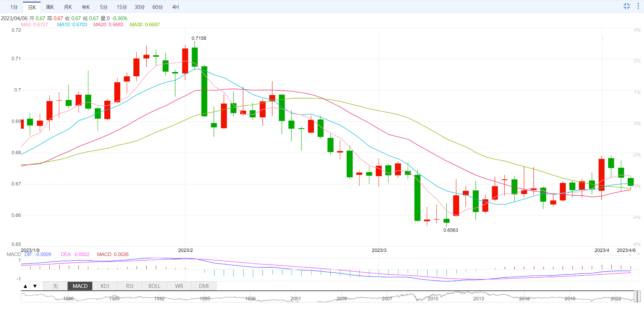Choose the 15分 interval tab

tap(122, 7)
